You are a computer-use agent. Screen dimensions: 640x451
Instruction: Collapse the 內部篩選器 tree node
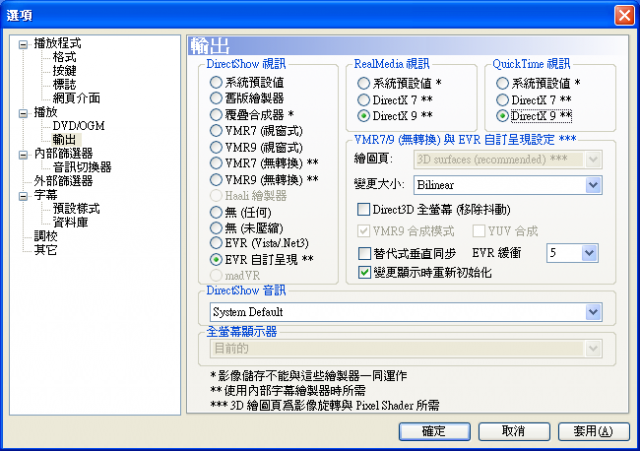tap(23, 155)
